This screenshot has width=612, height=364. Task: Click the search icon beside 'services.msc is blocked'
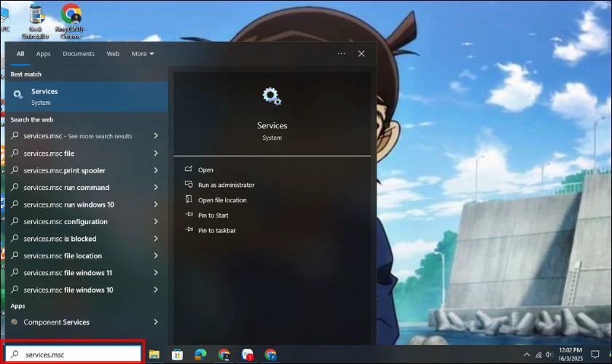tap(15, 238)
